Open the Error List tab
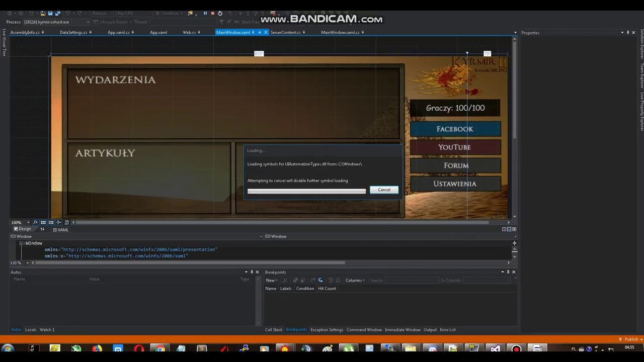The image size is (644, 362). coord(448,330)
